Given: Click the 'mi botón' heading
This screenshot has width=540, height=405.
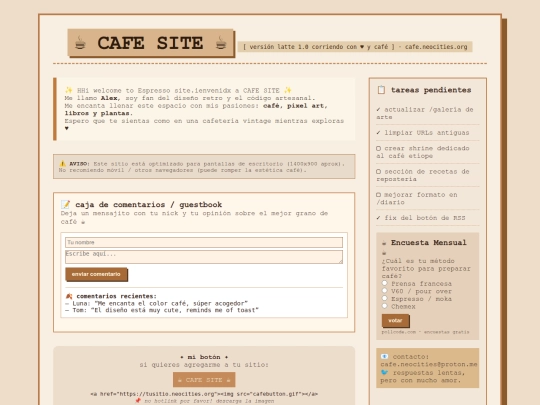Looking at the screenshot, I should [204, 357].
